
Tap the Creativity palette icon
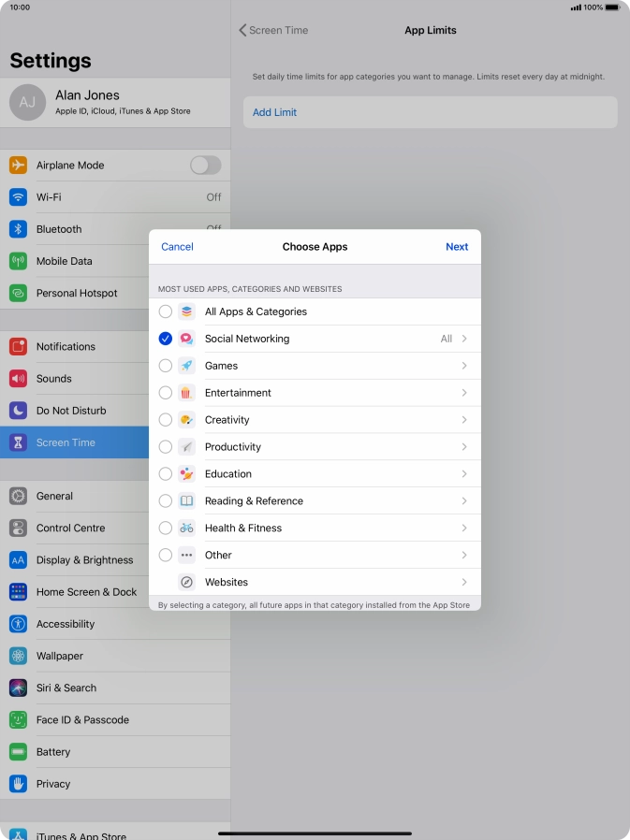point(186,420)
